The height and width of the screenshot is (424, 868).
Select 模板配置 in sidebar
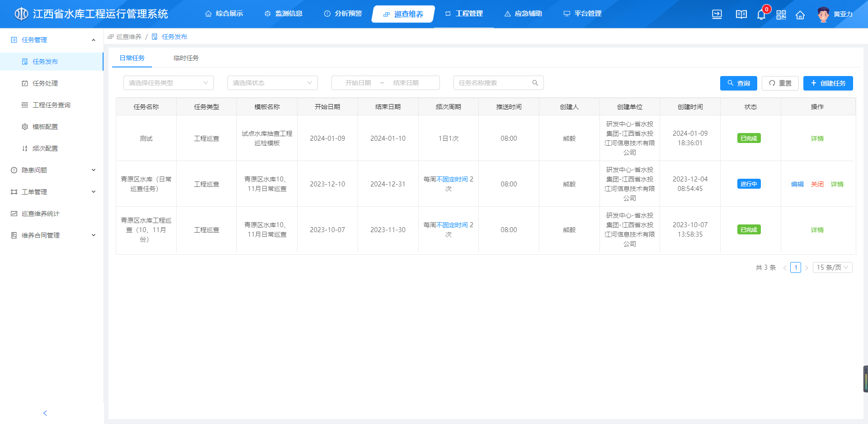pos(52,127)
